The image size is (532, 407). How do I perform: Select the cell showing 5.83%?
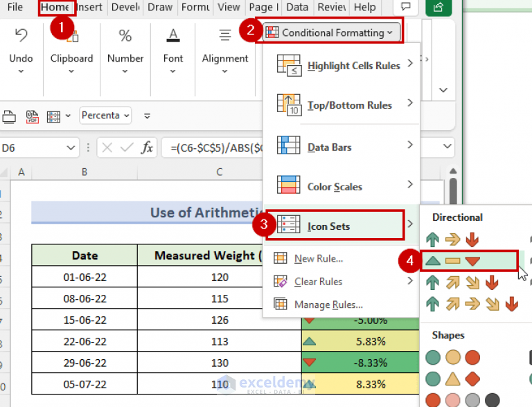(360, 341)
